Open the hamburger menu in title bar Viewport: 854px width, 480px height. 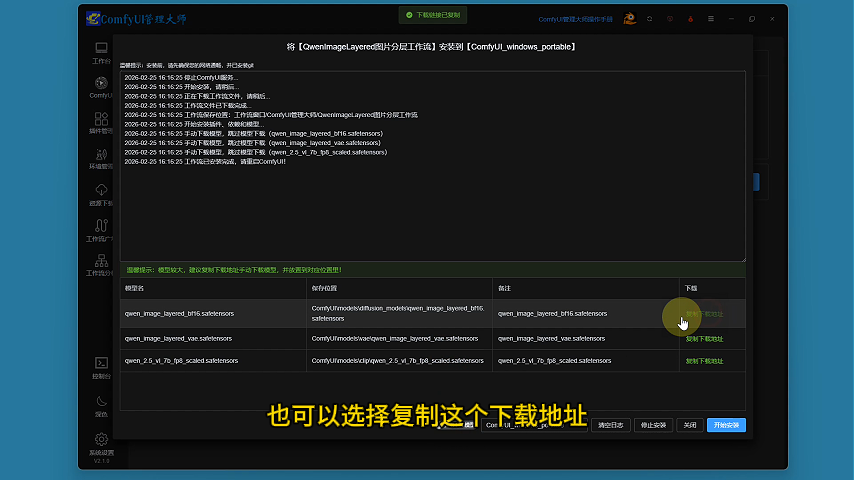tap(711, 19)
